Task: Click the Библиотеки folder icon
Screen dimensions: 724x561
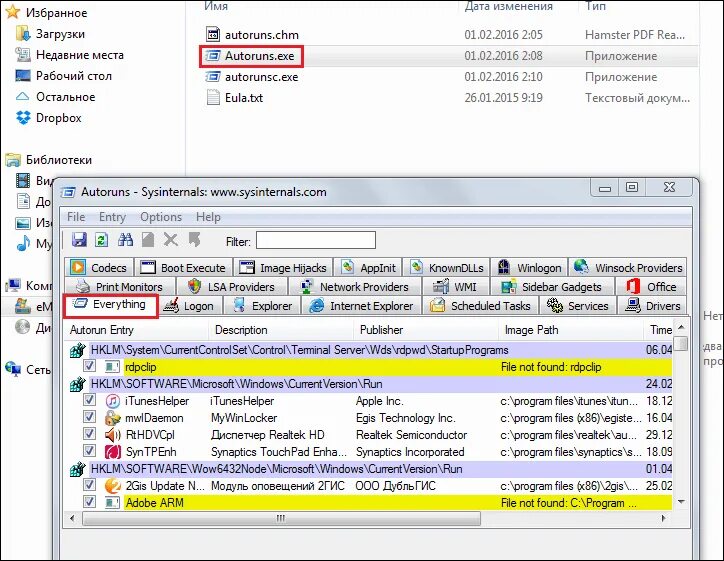Action: pos(13,160)
